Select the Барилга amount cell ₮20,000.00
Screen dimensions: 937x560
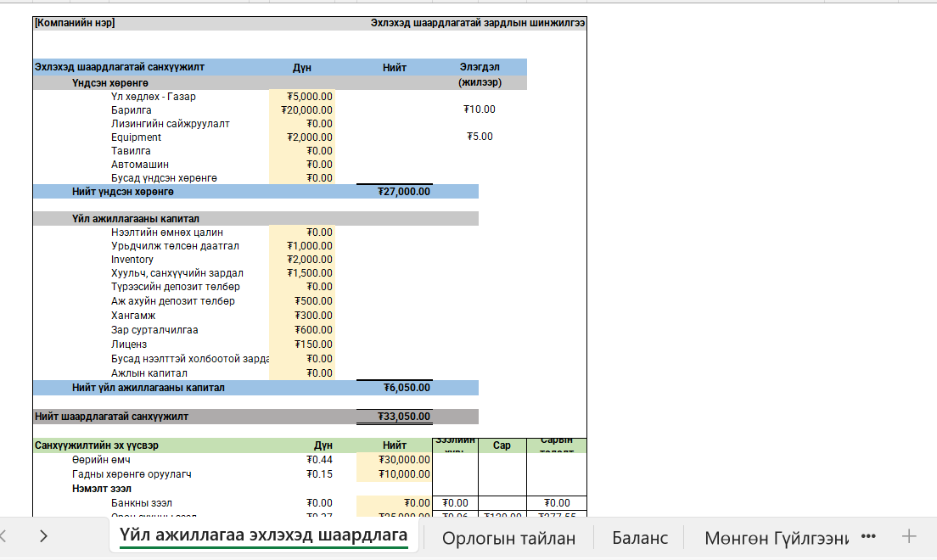tap(302, 110)
